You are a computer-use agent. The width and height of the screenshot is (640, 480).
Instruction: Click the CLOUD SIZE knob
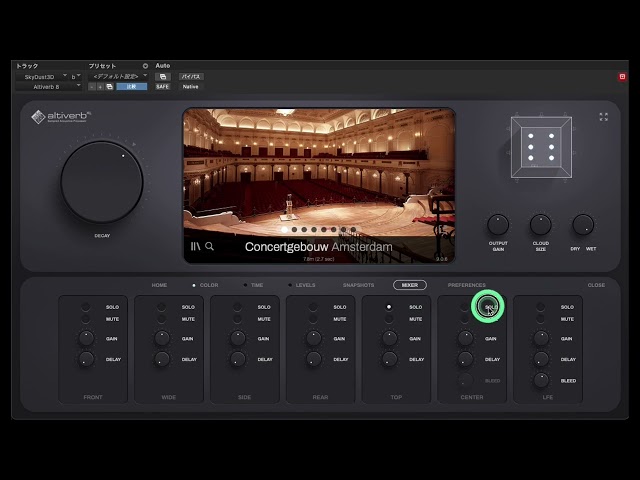pos(540,224)
